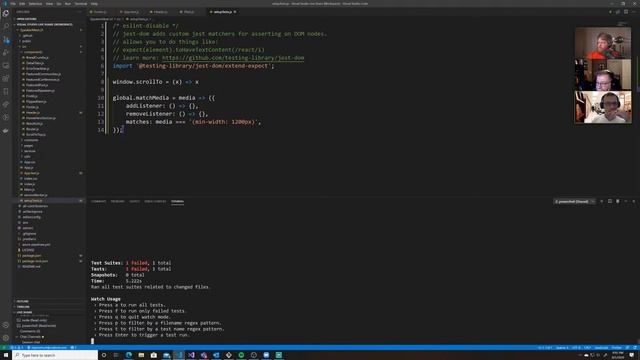Create a new terminal with plus icon
Image resolution: width=640 pixels, height=360 pixels.
[x=601, y=201]
